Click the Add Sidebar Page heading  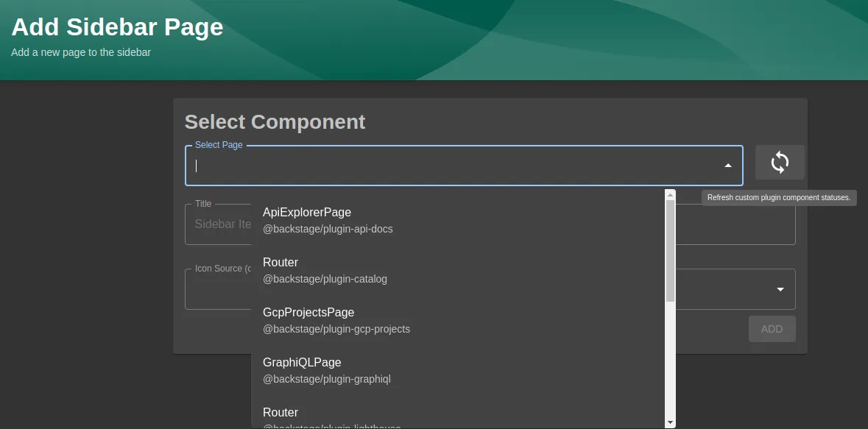click(x=116, y=27)
